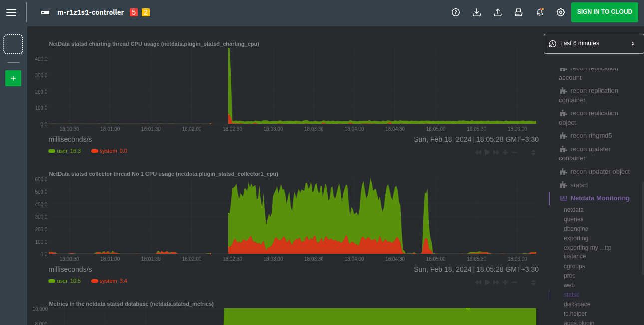The height and width of the screenshot is (325, 644).
Task: Open the Last 6 minutes time picker
Action: click(x=594, y=44)
